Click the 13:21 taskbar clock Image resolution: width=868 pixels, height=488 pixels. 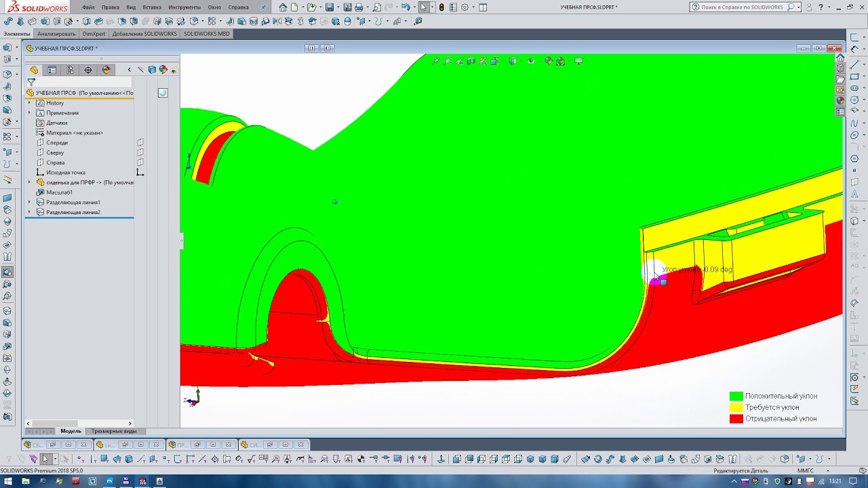point(835,481)
